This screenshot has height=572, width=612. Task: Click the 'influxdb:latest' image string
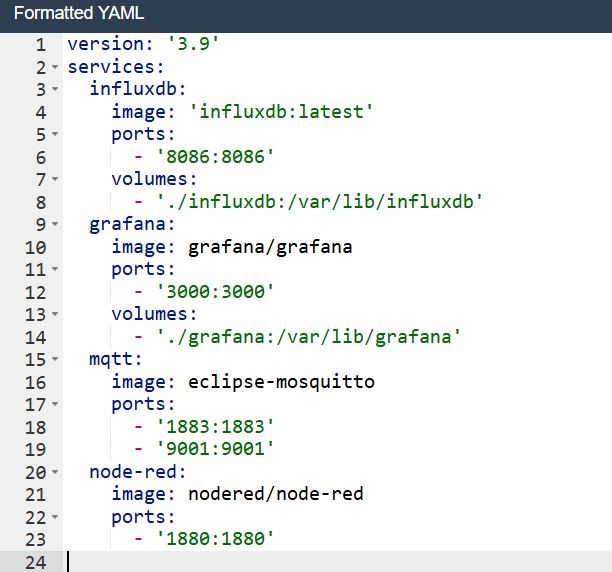coord(281,112)
